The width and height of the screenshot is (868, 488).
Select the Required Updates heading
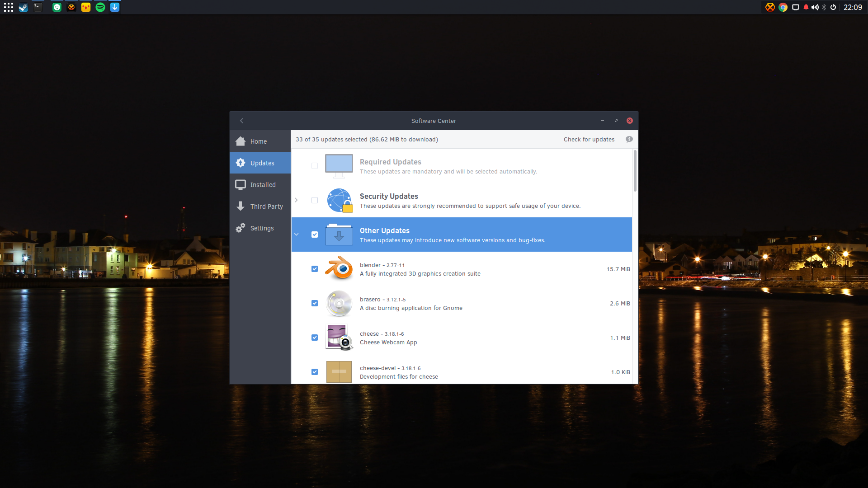[x=390, y=162]
